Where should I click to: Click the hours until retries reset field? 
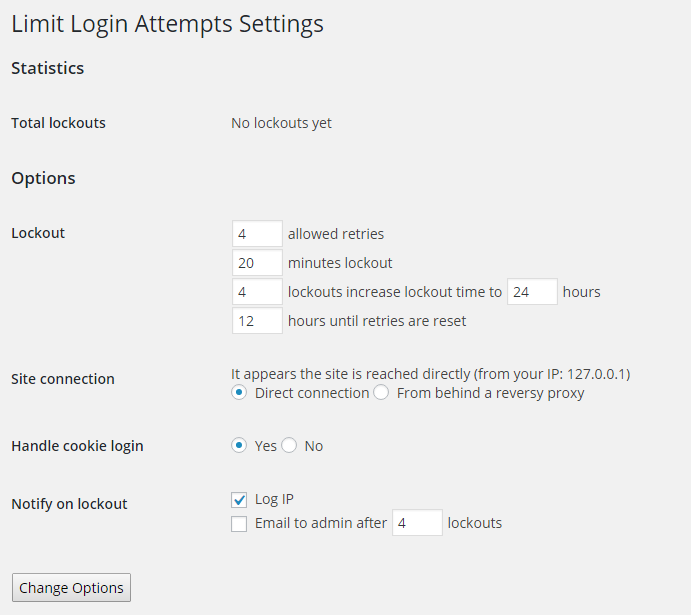257,321
